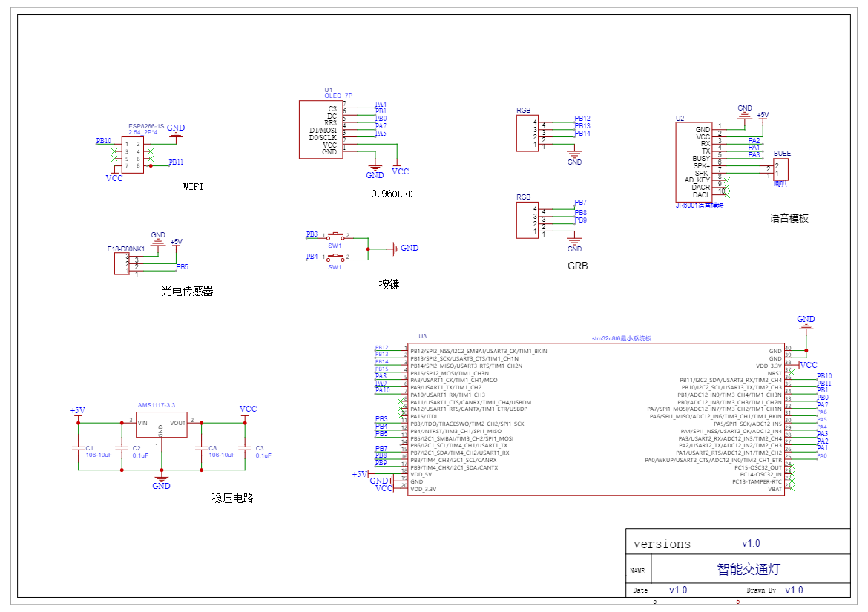Click the 语音模板 caption
Viewport: 868px width, 612px height.
click(x=789, y=219)
